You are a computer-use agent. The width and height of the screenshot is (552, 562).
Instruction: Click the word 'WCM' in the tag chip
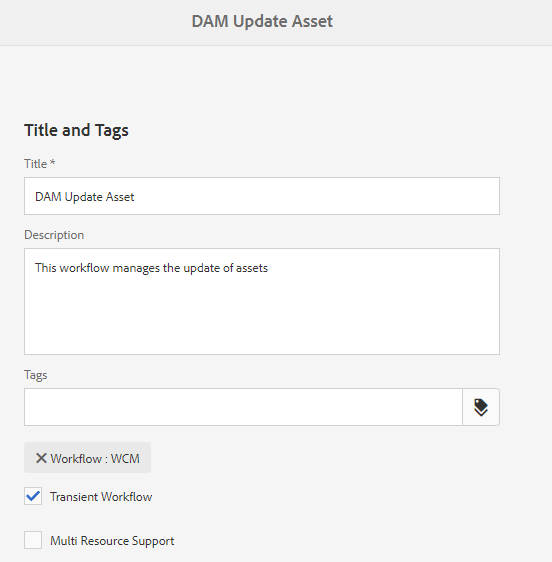point(125,458)
